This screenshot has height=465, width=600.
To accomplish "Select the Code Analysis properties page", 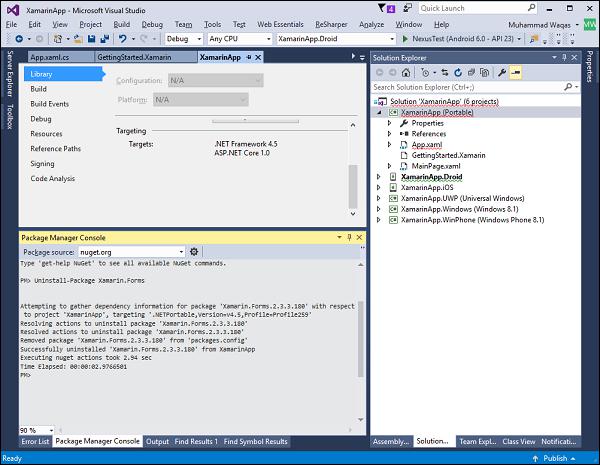I will point(53,178).
